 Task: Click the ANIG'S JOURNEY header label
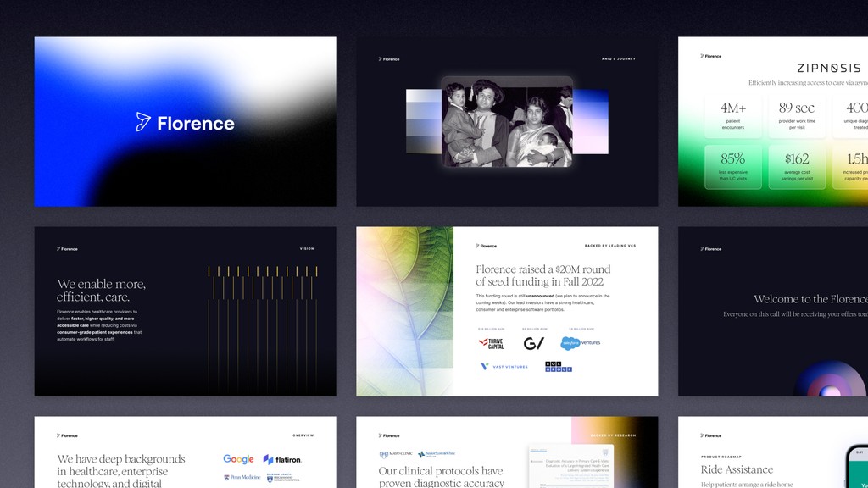(x=618, y=58)
